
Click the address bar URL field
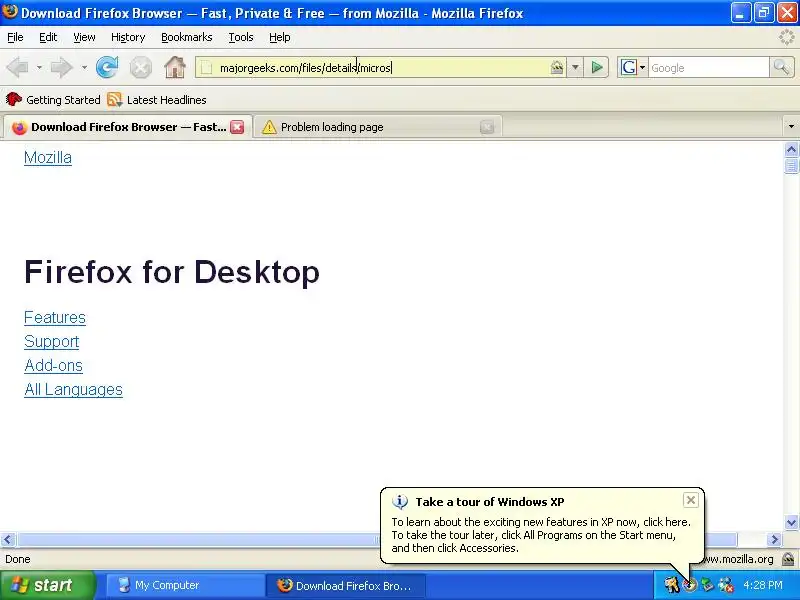(380, 67)
